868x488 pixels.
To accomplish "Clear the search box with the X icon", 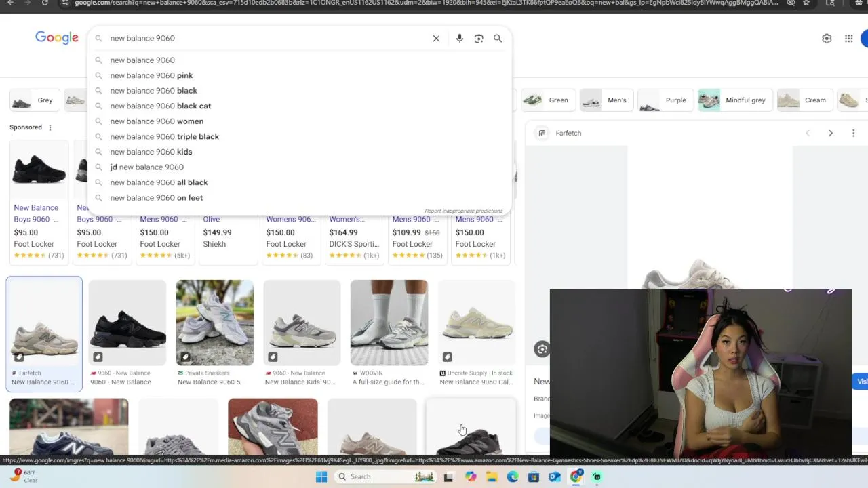I will pyautogui.click(x=436, y=39).
